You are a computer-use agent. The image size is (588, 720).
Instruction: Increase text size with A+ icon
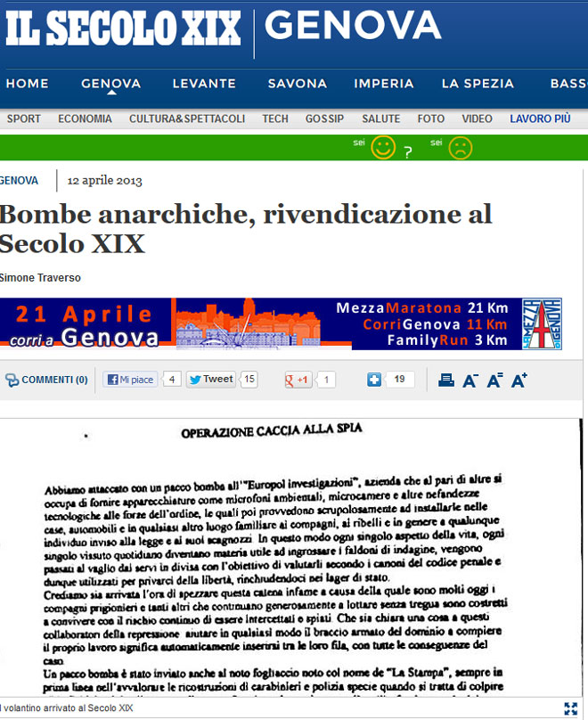tap(519, 380)
